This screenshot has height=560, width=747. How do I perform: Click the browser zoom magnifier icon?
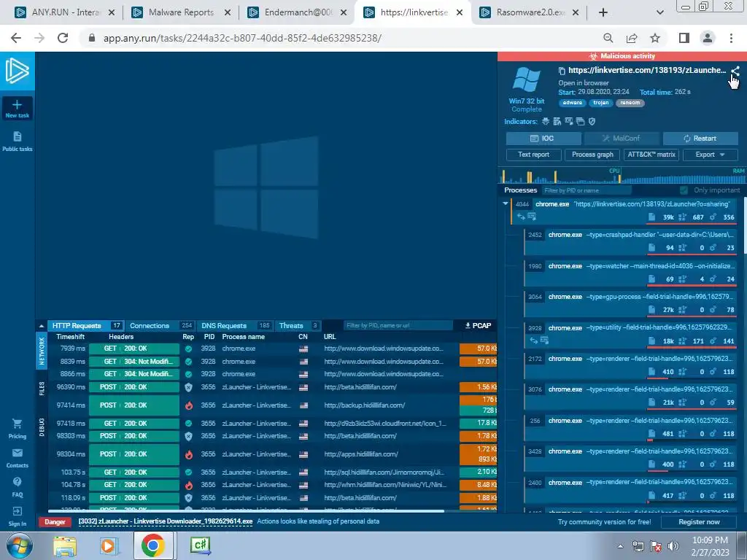click(608, 38)
